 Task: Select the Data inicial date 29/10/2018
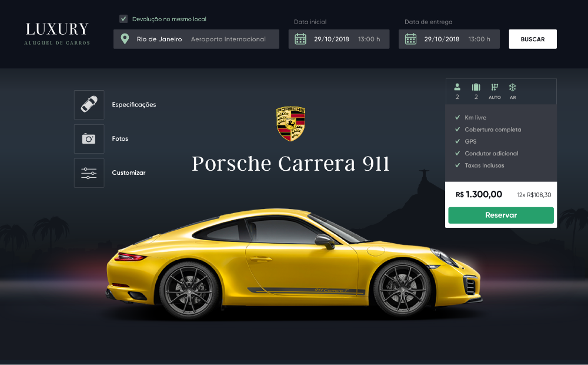332,39
